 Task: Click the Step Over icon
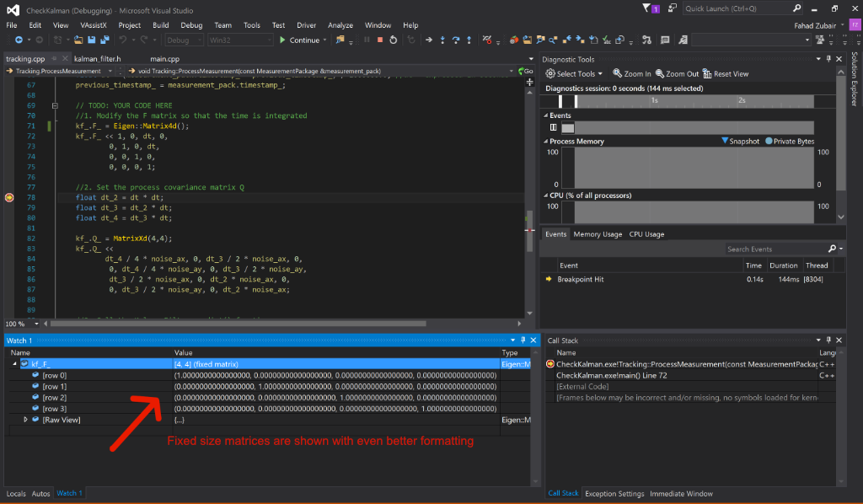[456, 40]
